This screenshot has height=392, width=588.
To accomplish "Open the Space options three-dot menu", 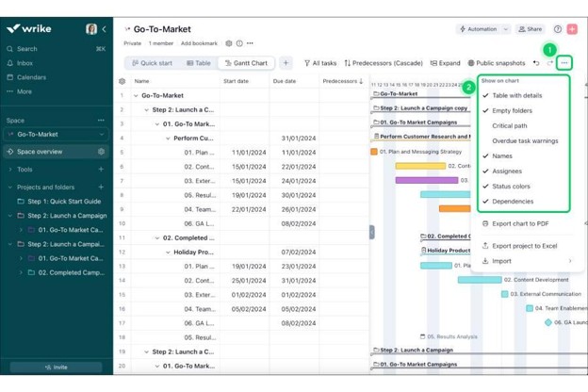I will click(x=101, y=121).
